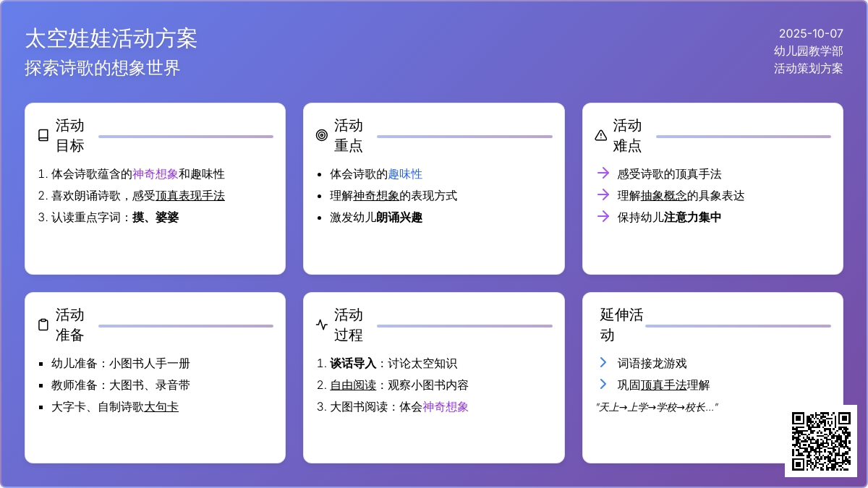The image size is (868, 488).
Task: Click the chevron before 巩固顶真手法理解
Action: pyautogui.click(x=603, y=384)
